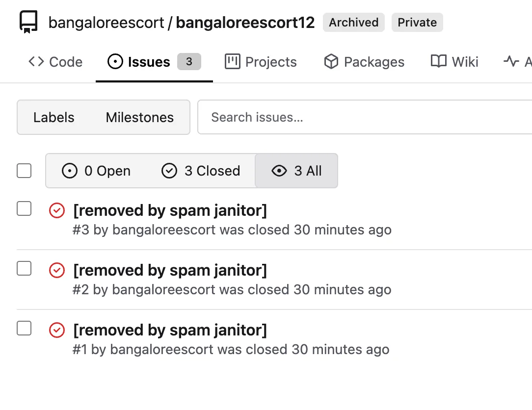532x410 pixels.
Task: Select the Issues tab
Action: click(x=155, y=62)
